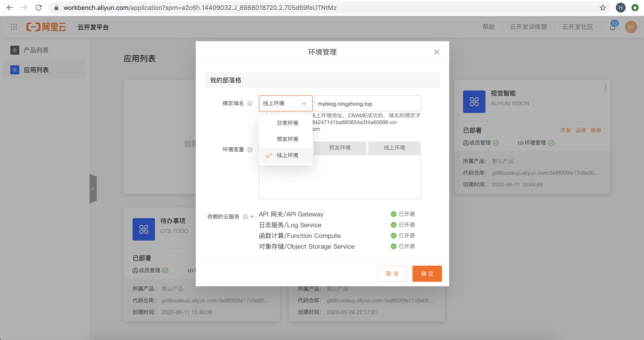Viewport: 644px width, 340px height.
Task: Switch to 线上环境 variables tab
Action: (x=394, y=148)
